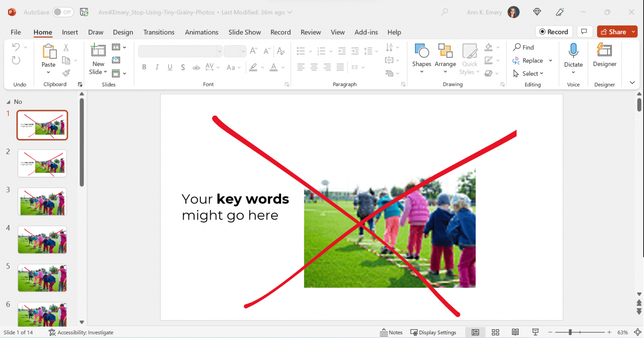Screen dimensions: 644x338
Task: Click the Format Painter brush icon
Action: click(66, 73)
